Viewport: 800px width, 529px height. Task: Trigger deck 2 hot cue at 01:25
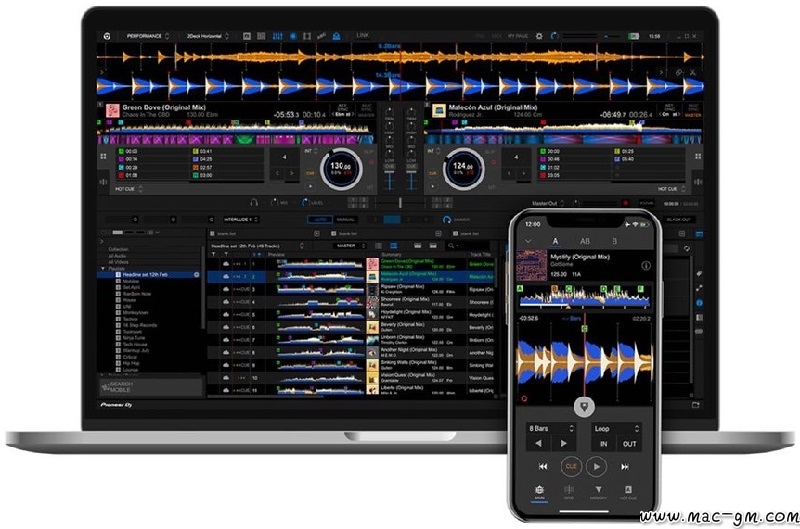tap(648, 152)
